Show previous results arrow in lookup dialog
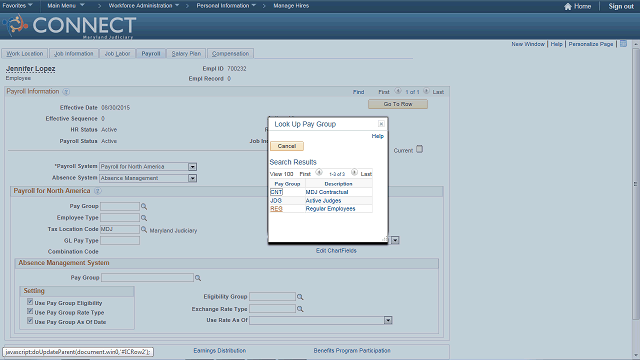 click(x=319, y=173)
